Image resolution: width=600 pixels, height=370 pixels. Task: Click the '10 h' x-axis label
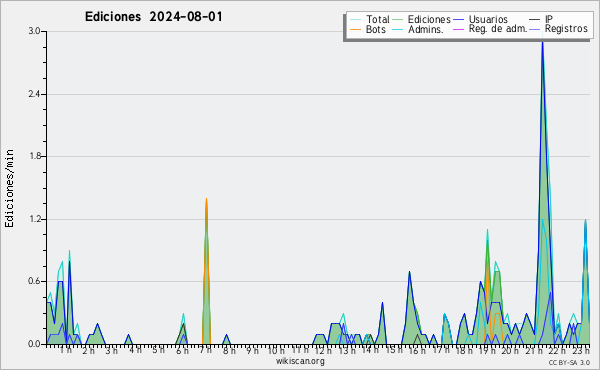(276, 350)
